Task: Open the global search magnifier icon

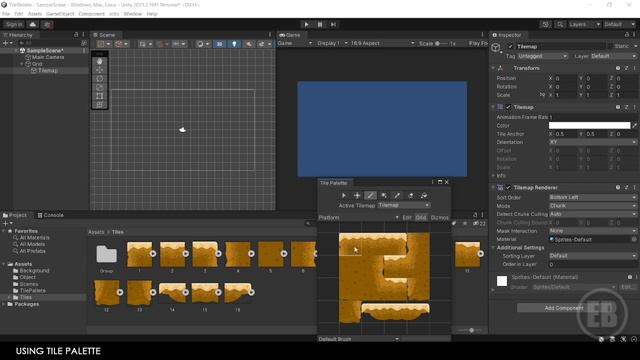Action: [560, 24]
